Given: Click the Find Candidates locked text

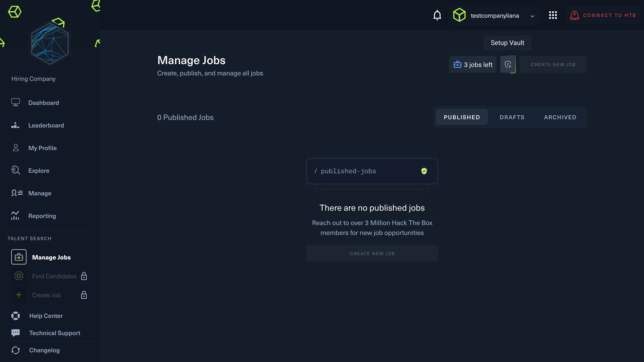Looking at the screenshot, I should pos(54,276).
